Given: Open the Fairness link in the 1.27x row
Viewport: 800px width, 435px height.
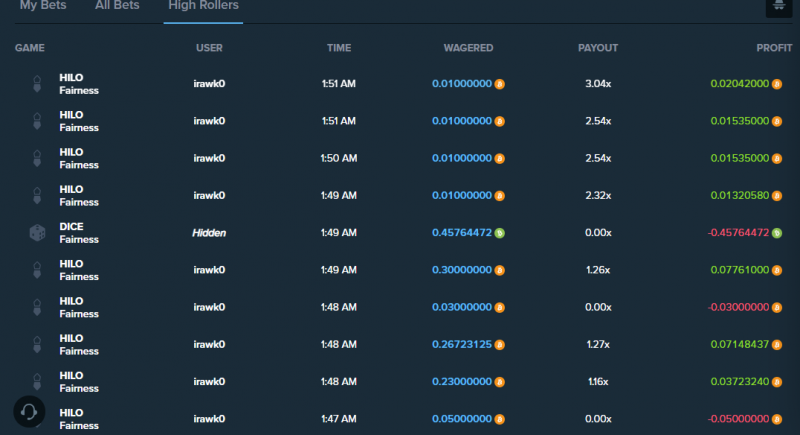Looking at the screenshot, I should pos(79,351).
